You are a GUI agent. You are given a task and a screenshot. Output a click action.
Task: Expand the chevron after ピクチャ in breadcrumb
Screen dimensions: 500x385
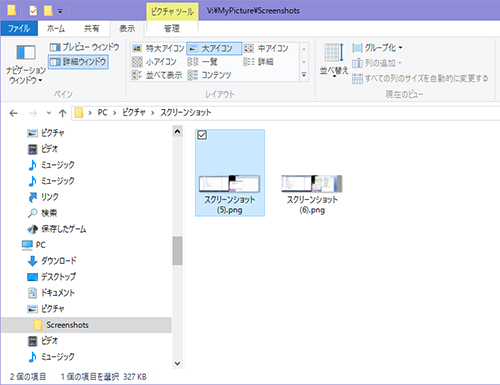point(152,113)
